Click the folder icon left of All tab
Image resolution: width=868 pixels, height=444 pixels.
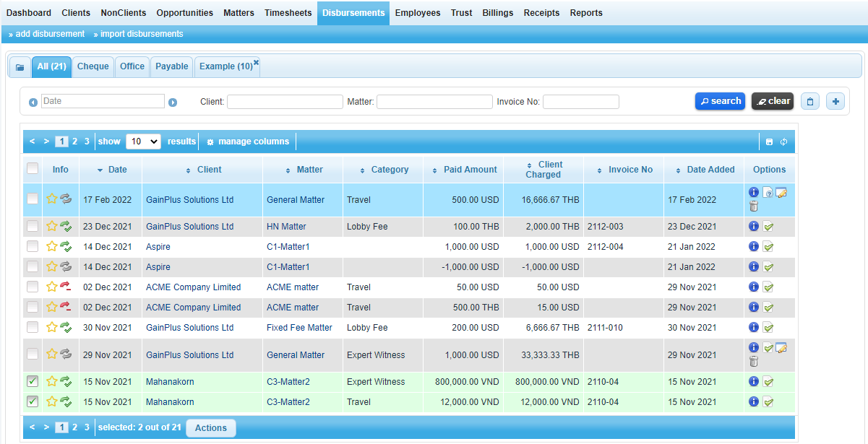pyautogui.click(x=20, y=67)
